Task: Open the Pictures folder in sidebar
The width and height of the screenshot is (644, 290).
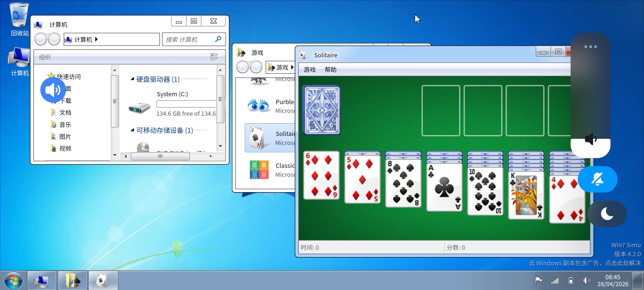Action: click(x=61, y=137)
